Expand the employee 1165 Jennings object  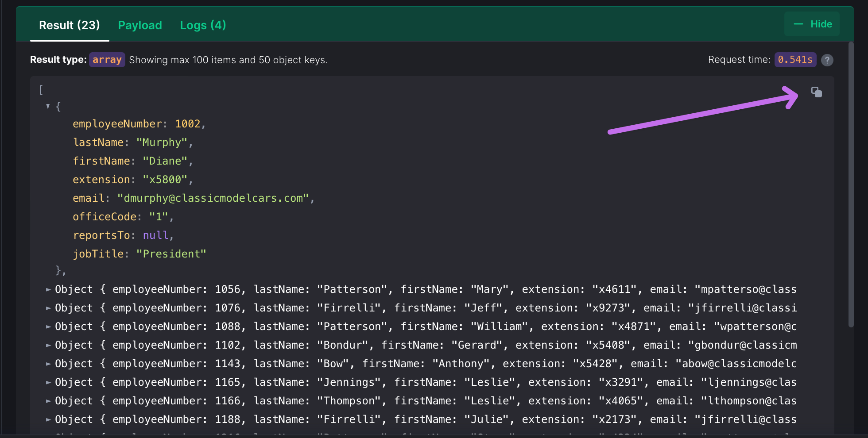click(x=48, y=382)
